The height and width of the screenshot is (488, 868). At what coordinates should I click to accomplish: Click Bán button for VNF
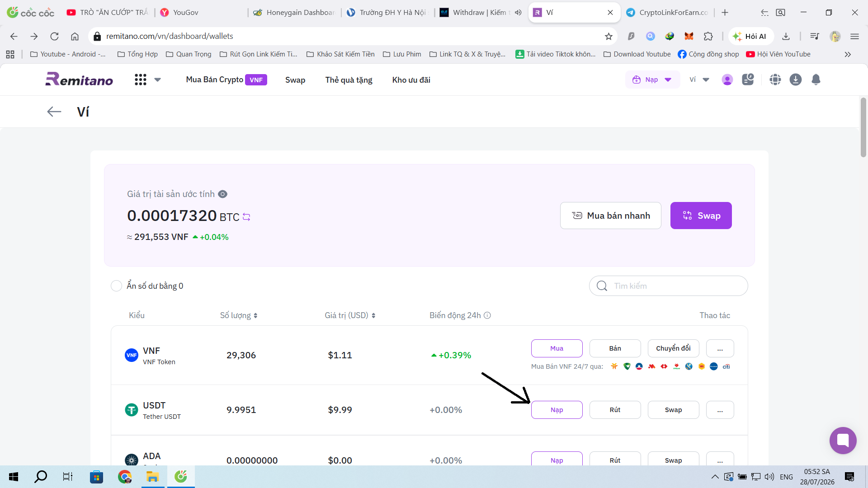[615, 348]
